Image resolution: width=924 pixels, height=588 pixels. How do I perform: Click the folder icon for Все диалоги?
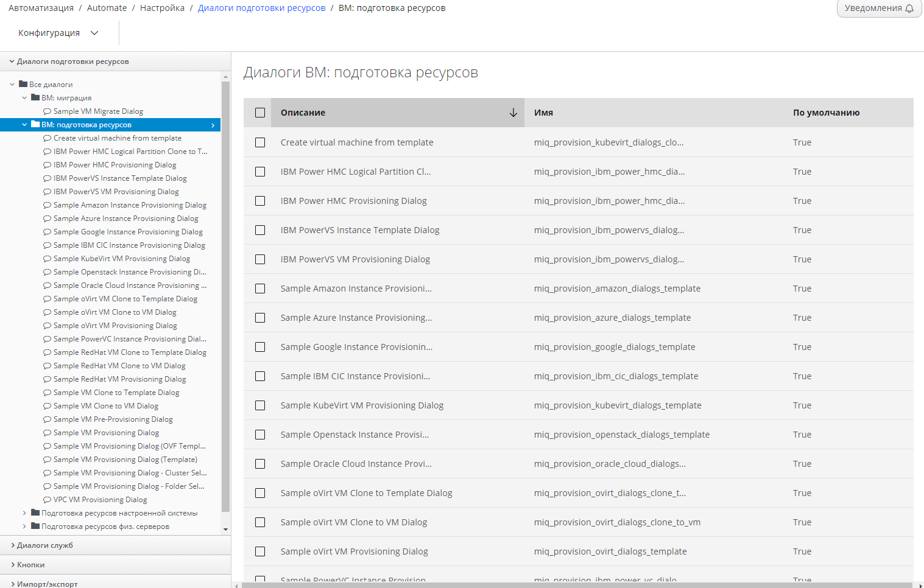point(23,84)
